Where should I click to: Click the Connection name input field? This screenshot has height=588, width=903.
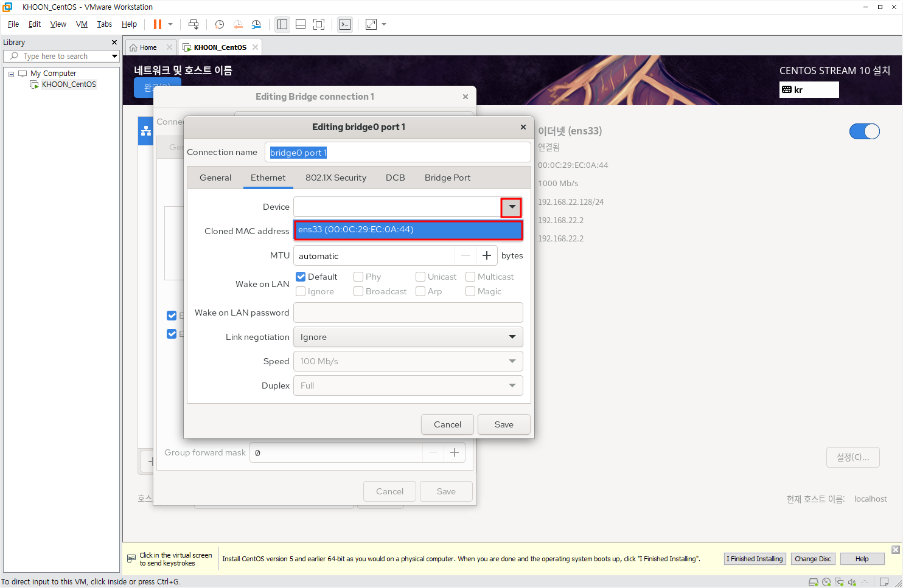[x=398, y=153]
